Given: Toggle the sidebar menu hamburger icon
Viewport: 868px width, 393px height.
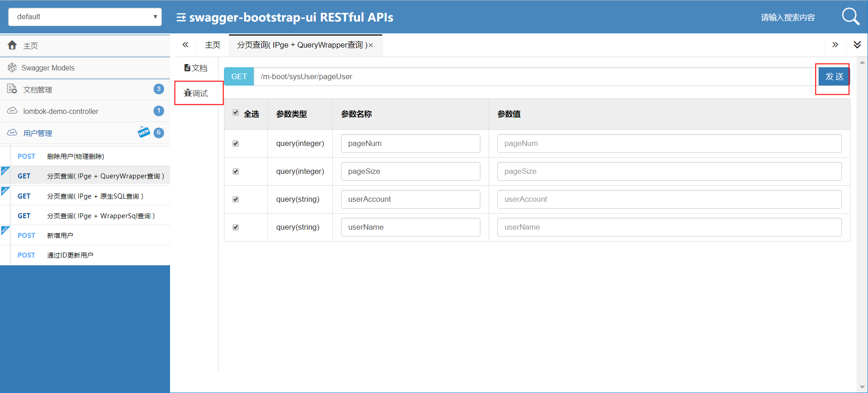Looking at the screenshot, I should point(181,17).
